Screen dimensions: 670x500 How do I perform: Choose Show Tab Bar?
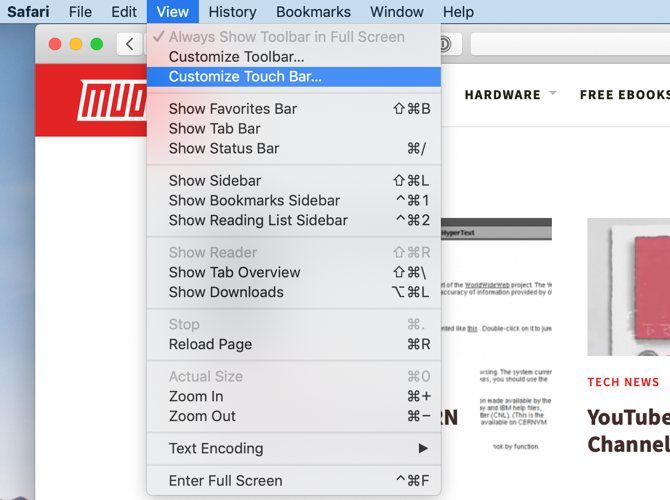pos(294,129)
